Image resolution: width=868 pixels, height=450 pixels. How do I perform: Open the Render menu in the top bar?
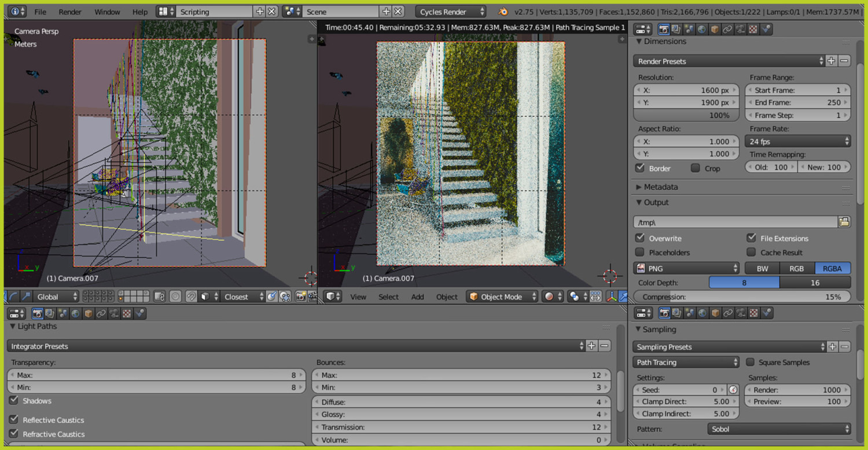coord(70,11)
